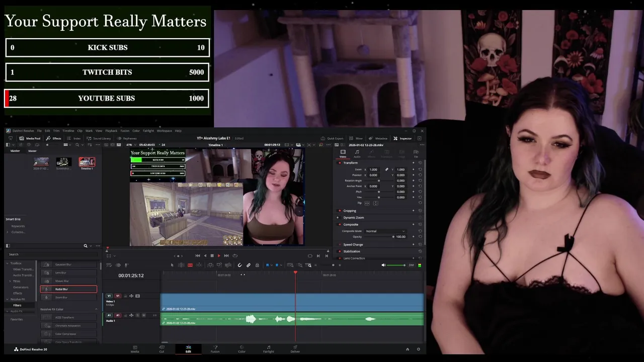This screenshot has height=362, width=644.
Task: Click the Zoom X value field
Action: (x=373, y=169)
